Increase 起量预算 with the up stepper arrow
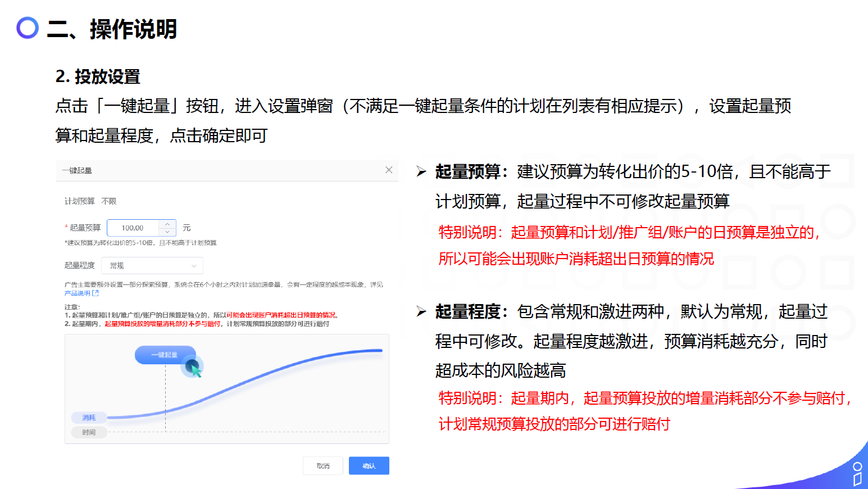The image size is (868, 489). pyautogui.click(x=167, y=224)
